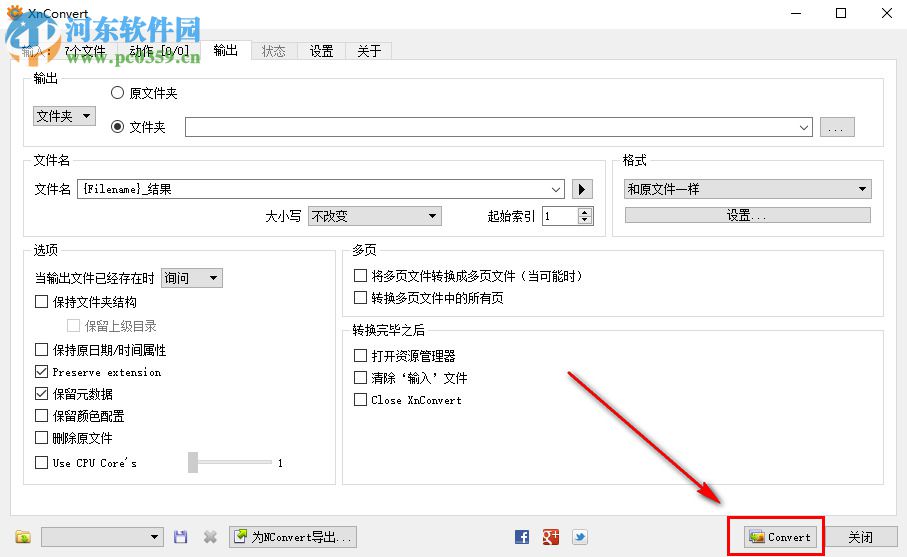The image size is (907, 557).
Task: Open the Facebook share icon
Action: tap(522, 537)
